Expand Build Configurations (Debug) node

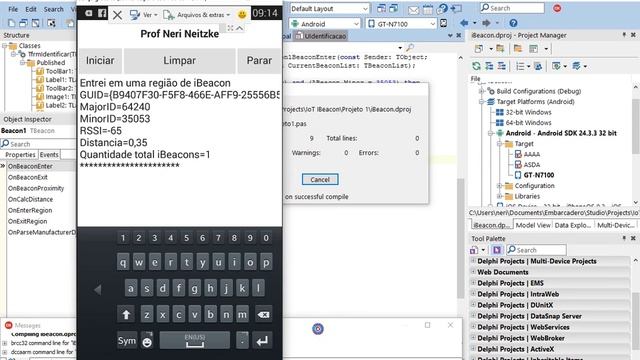pyautogui.click(x=482, y=91)
